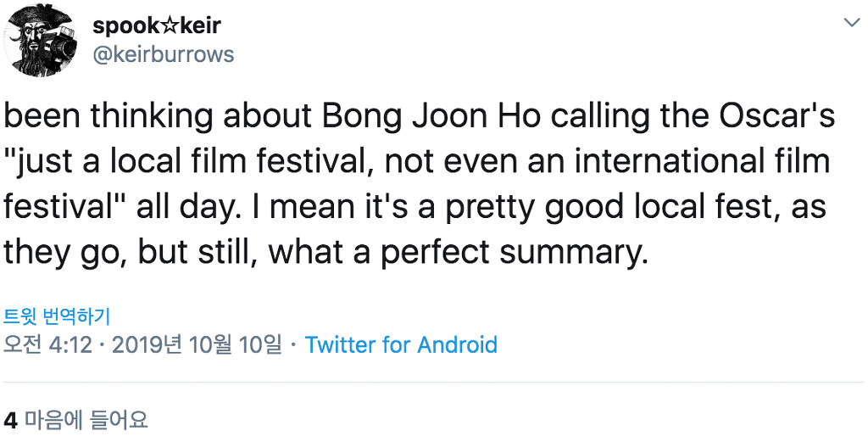Open the Twitter for Android source link
868x442 pixels.
(x=401, y=345)
